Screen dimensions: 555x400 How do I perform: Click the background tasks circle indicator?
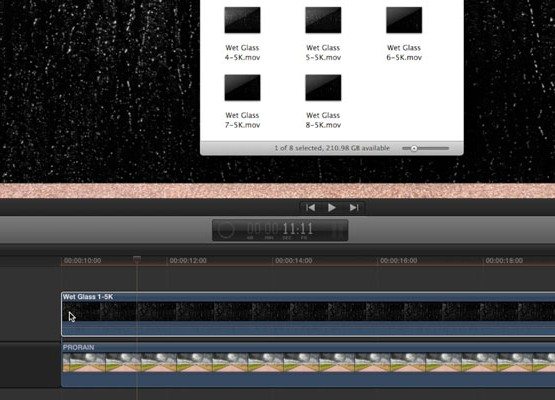point(225,229)
